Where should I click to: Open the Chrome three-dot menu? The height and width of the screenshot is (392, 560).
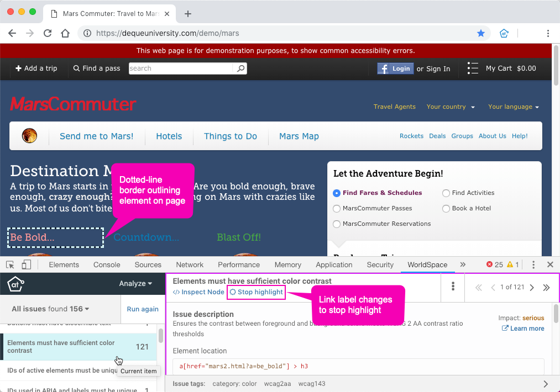coord(548,33)
